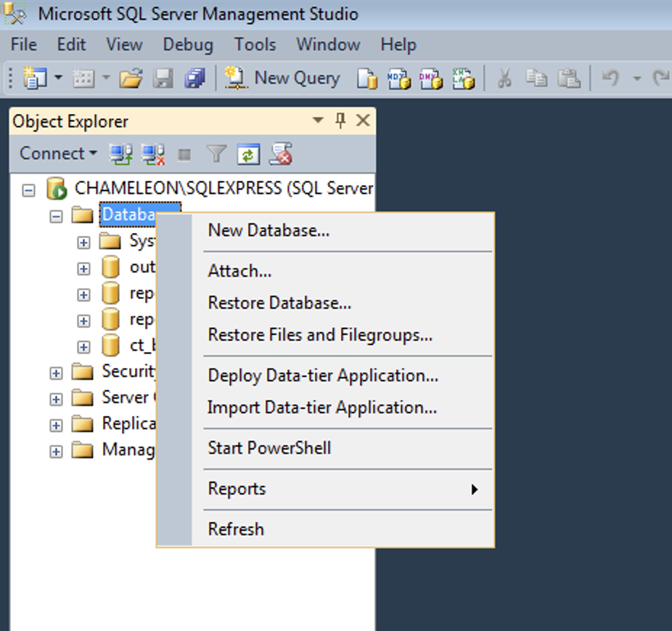This screenshot has height=631, width=672.
Task: Click the Add New Item toolbar icon
Action: 83,78
